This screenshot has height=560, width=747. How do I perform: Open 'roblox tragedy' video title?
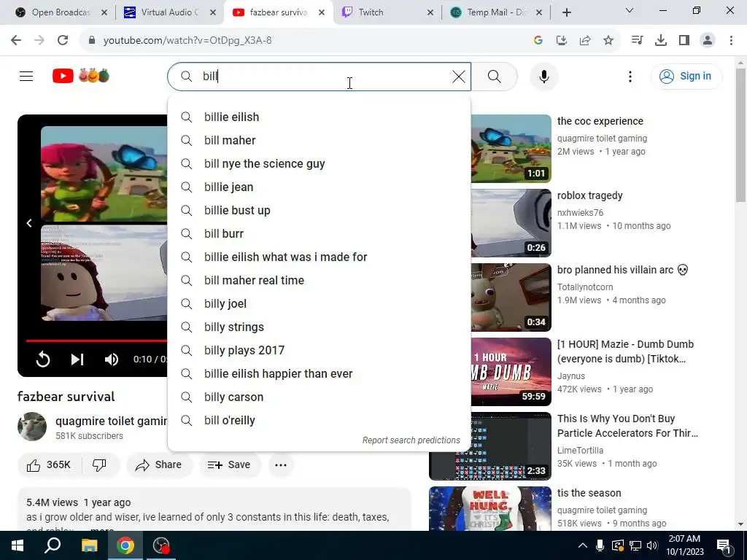[589, 195]
